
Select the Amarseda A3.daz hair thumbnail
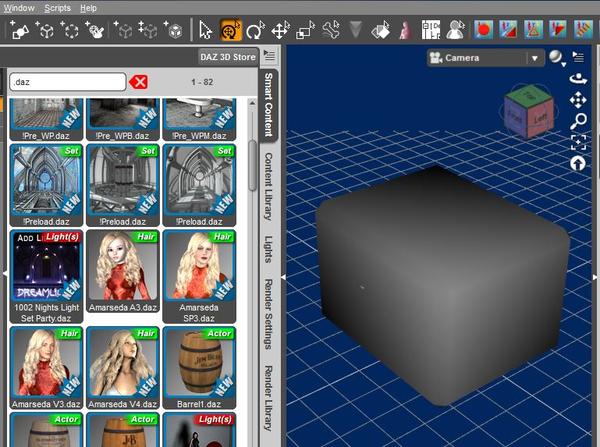122,271
